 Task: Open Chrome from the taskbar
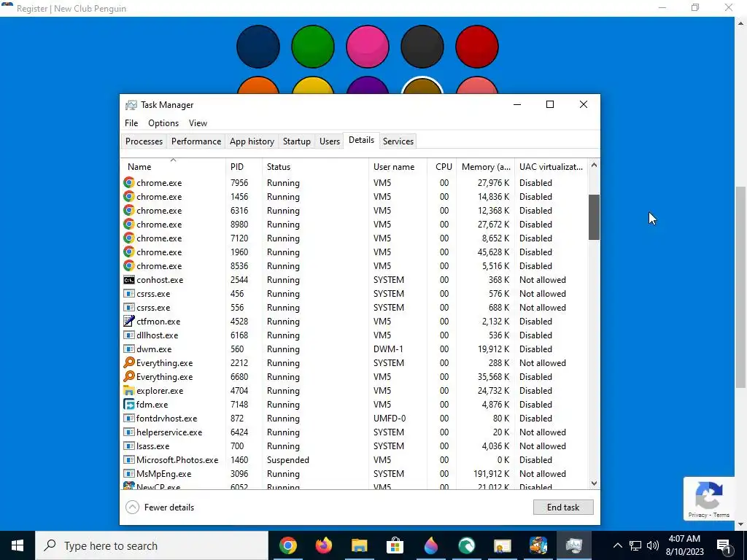(x=287, y=545)
